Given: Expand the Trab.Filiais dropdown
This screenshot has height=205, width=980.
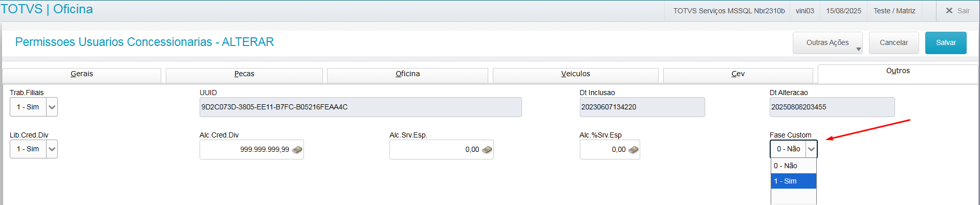Looking at the screenshot, I should pyautogui.click(x=52, y=107).
